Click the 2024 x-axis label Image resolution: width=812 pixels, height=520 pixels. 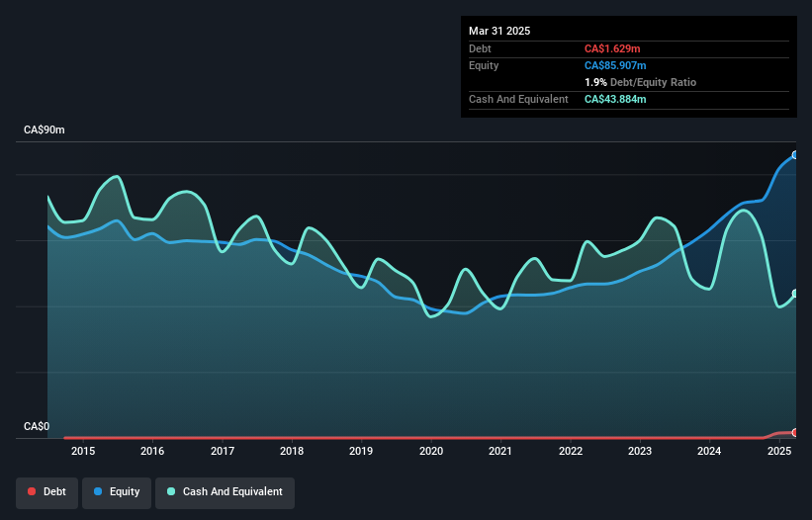click(x=709, y=451)
